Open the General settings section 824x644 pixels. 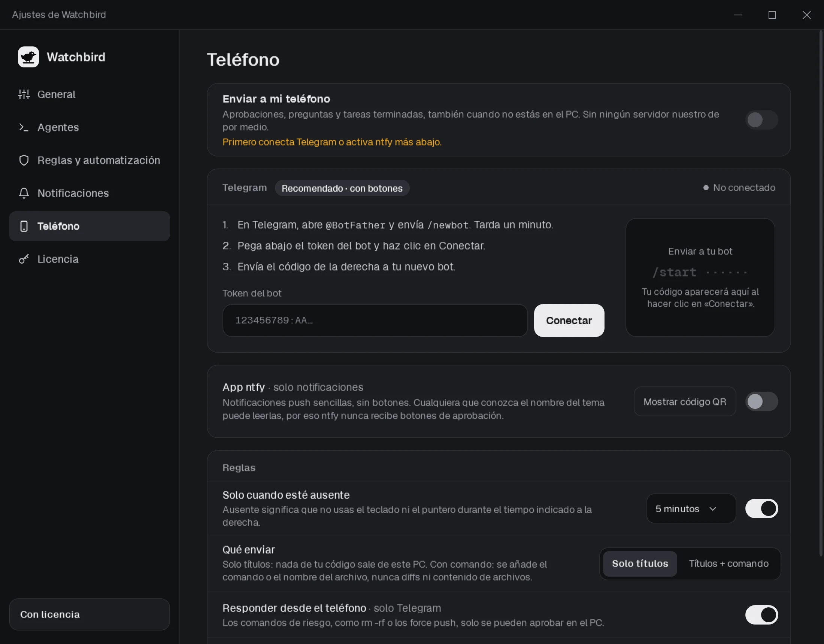point(90,94)
